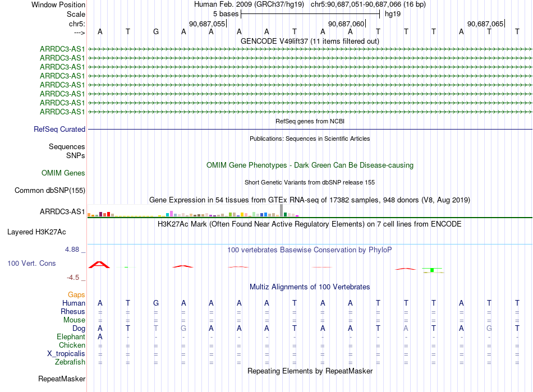
Task: Click the ---> strand direction arrow label
Action: pyautogui.click(x=79, y=33)
